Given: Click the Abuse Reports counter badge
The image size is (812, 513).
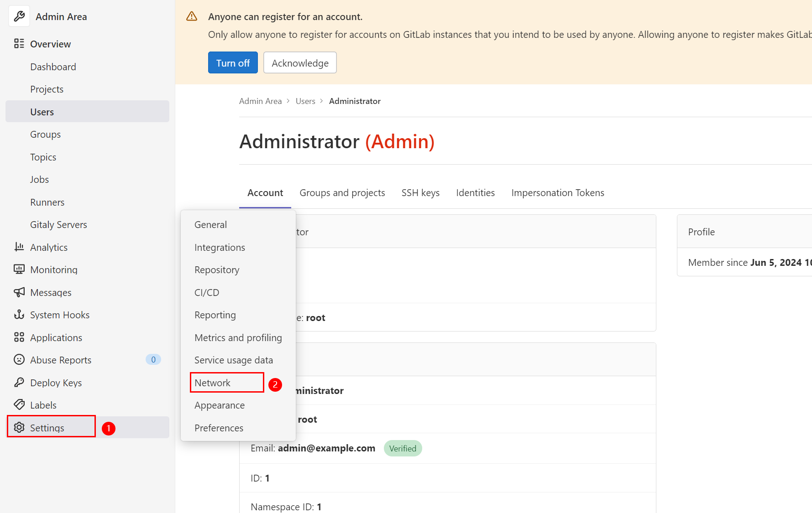Looking at the screenshot, I should coord(153,359).
